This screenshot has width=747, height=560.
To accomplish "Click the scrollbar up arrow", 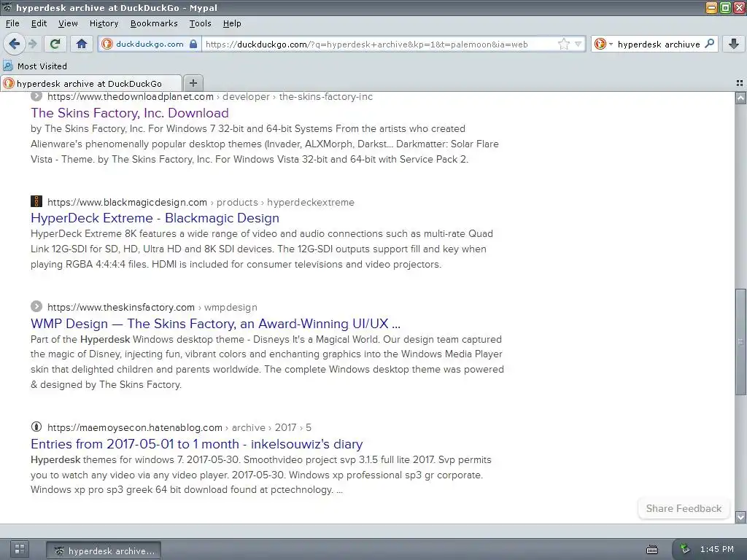I will (740, 98).
